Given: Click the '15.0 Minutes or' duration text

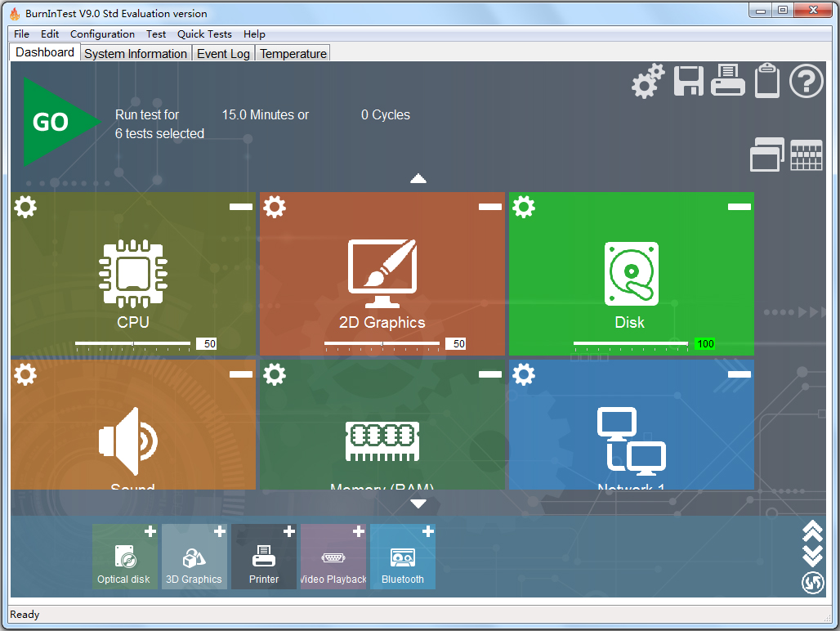Looking at the screenshot, I should [x=266, y=114].
